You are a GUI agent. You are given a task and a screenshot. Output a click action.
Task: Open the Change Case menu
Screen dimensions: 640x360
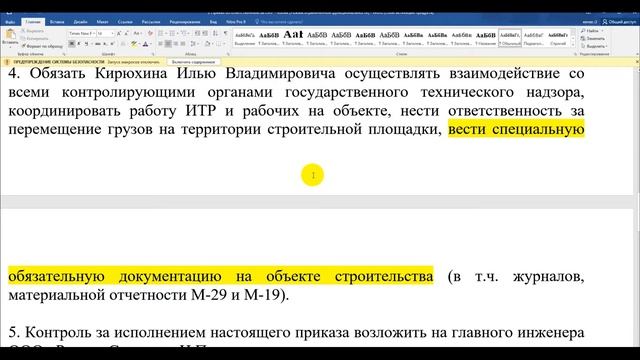(x=137, y=33)
